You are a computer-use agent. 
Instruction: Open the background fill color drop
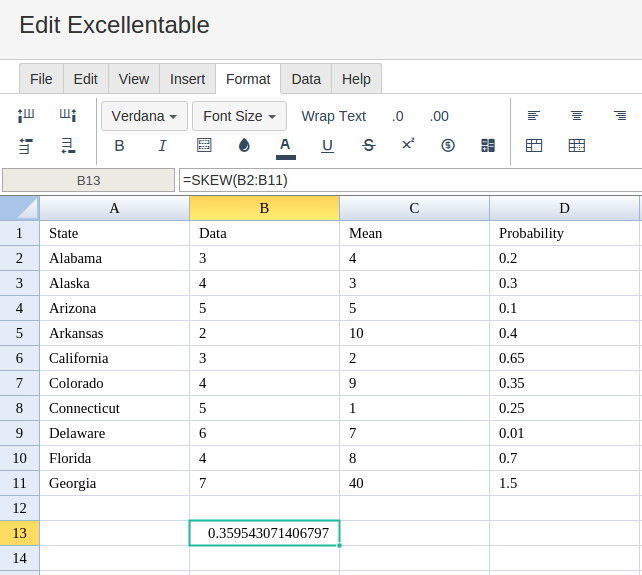(x=244, y=145)
